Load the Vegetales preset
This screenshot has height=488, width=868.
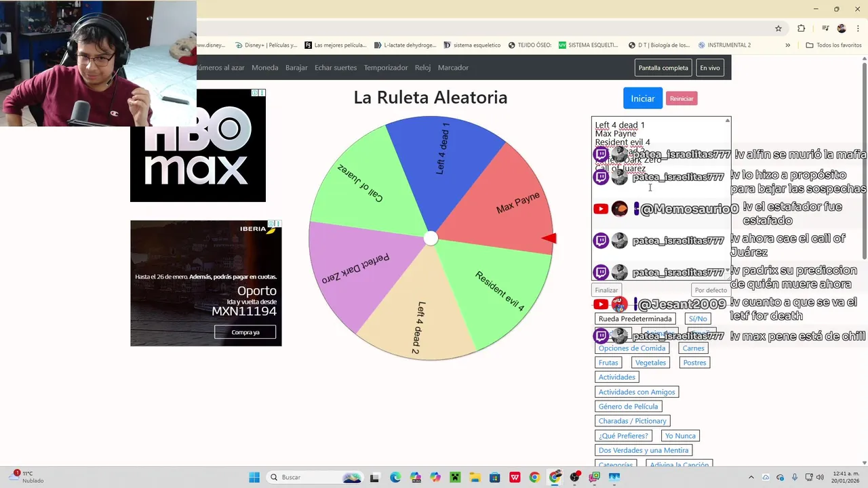pyautogui.click(x=651, y=363)
